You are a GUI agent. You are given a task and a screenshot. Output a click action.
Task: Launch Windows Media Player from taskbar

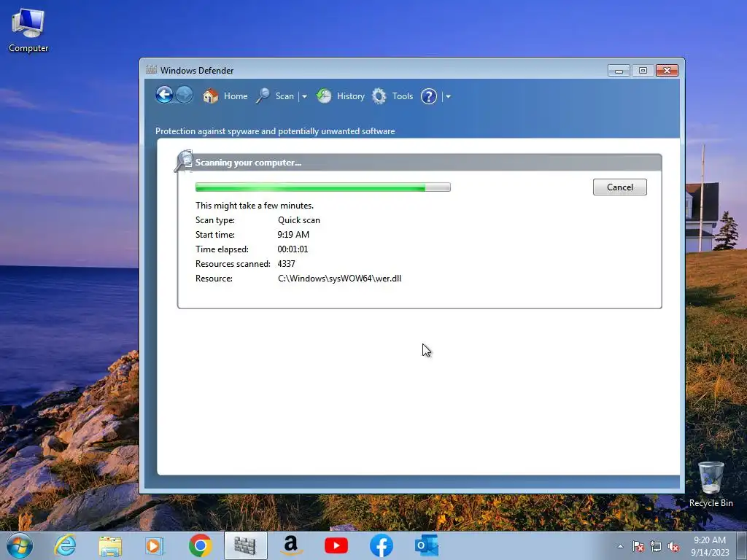155,545
